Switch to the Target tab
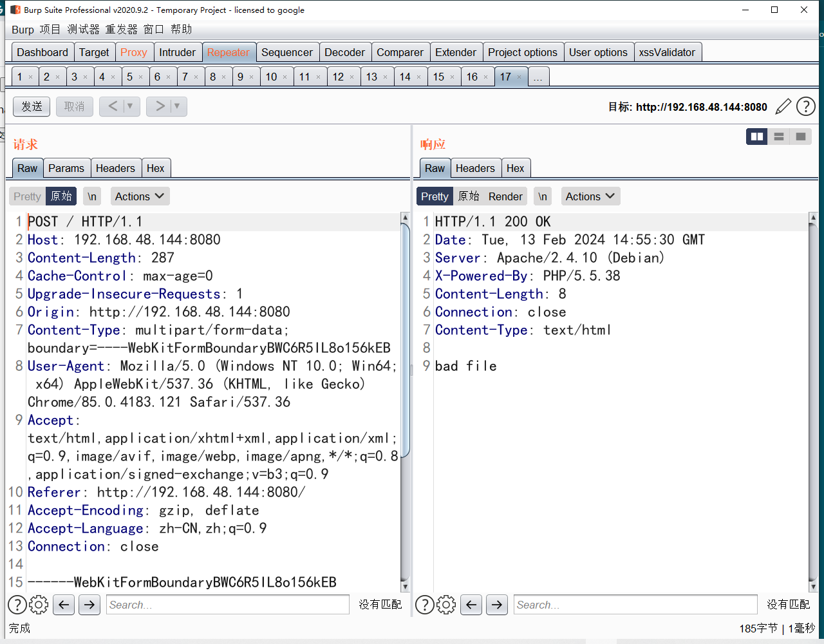Screen dimensions: 824x644 coord(94,52)
